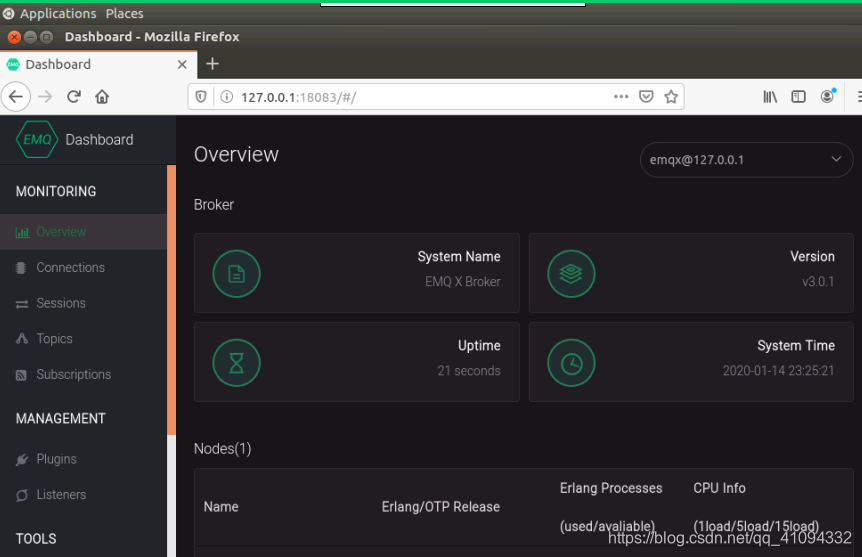The width and height of the screenshot is (862, 557).
Task: Click the Version layers icon
Action: coord(571,273)
